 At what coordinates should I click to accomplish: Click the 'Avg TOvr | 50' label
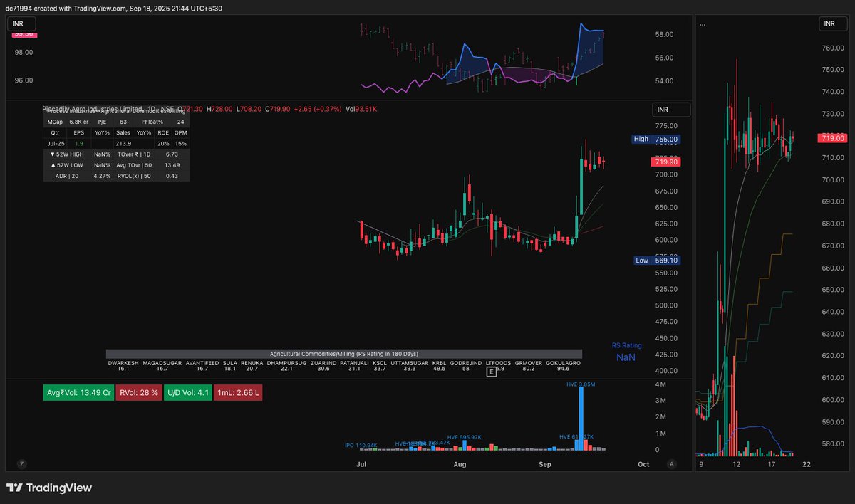point(134,165)
